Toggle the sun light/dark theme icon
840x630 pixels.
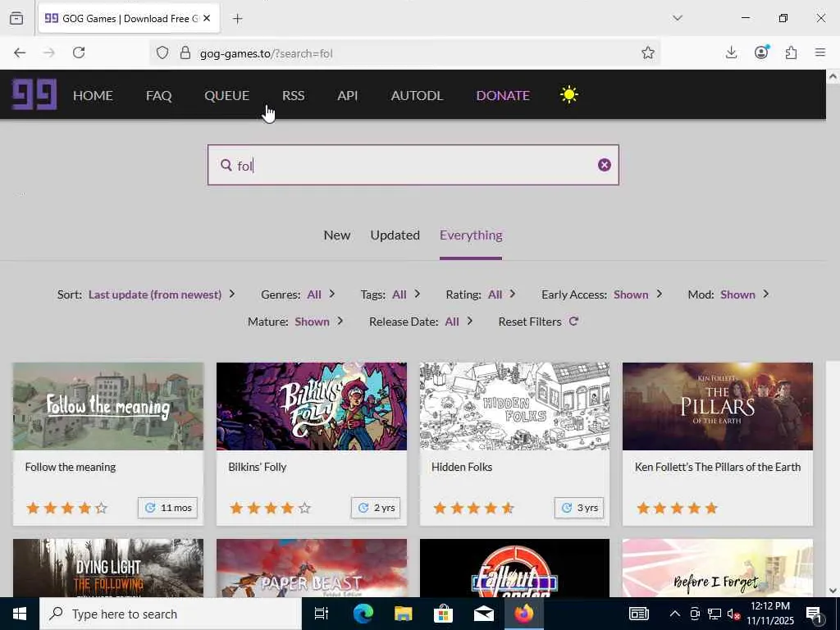(x=569, y=95)
